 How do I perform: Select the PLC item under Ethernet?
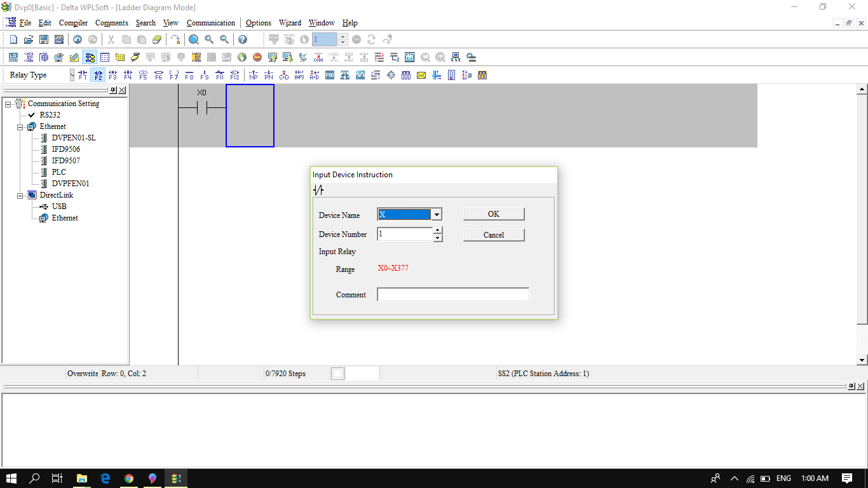(x=58, y=172)
